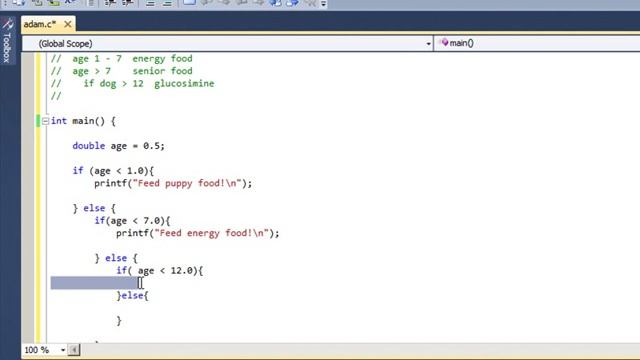Click the horizontal scrollbar left arrow
The image size is (640, 360).
click(74, 350)
